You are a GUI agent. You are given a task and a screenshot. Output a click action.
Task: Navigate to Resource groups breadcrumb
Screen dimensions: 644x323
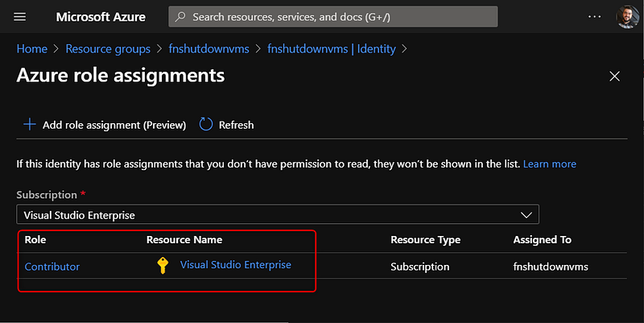pyautogui.click(x=107, y=49)
